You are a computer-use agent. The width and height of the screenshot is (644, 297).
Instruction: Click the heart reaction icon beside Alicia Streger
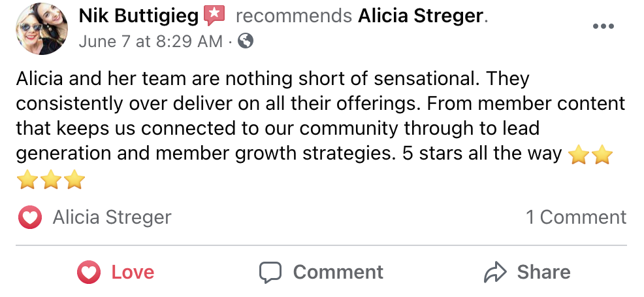coord(30,218)
